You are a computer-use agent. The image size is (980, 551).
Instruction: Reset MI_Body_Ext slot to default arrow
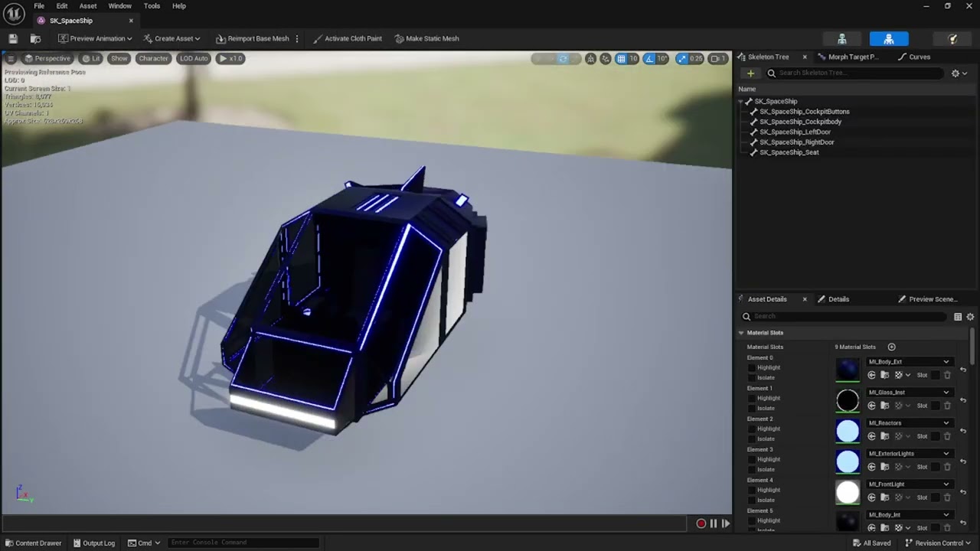963,370
